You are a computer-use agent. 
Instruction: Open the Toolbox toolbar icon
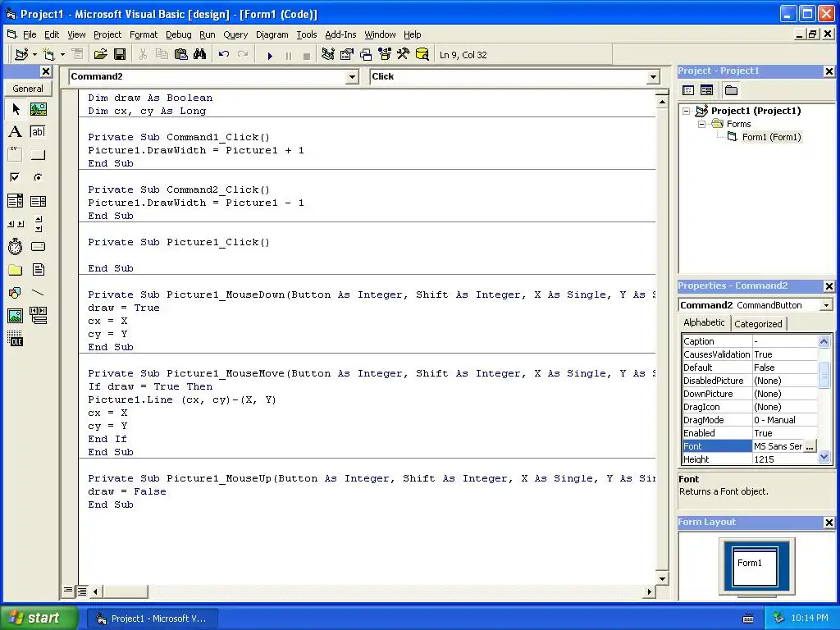pos(404,55)
